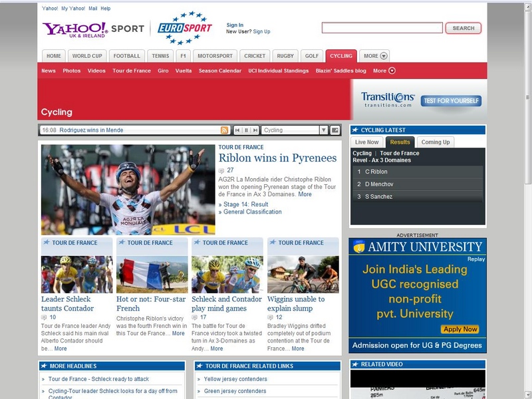
Task: Pause the news ticker
Action: coord(246,130)
